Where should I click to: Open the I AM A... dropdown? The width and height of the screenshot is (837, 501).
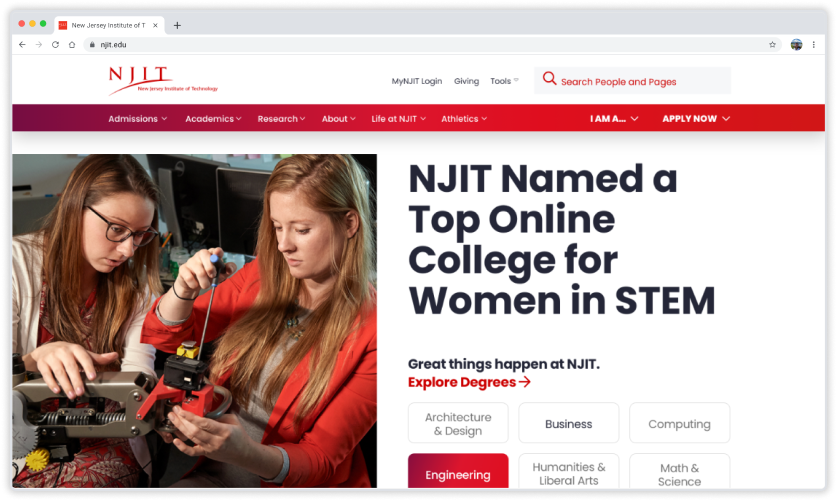tap(614, 119)
